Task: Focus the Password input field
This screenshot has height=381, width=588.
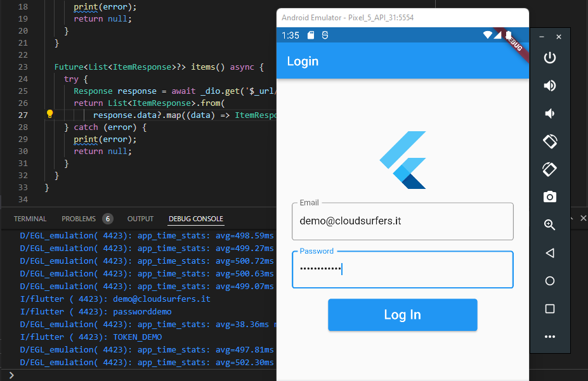Action: 402,269
